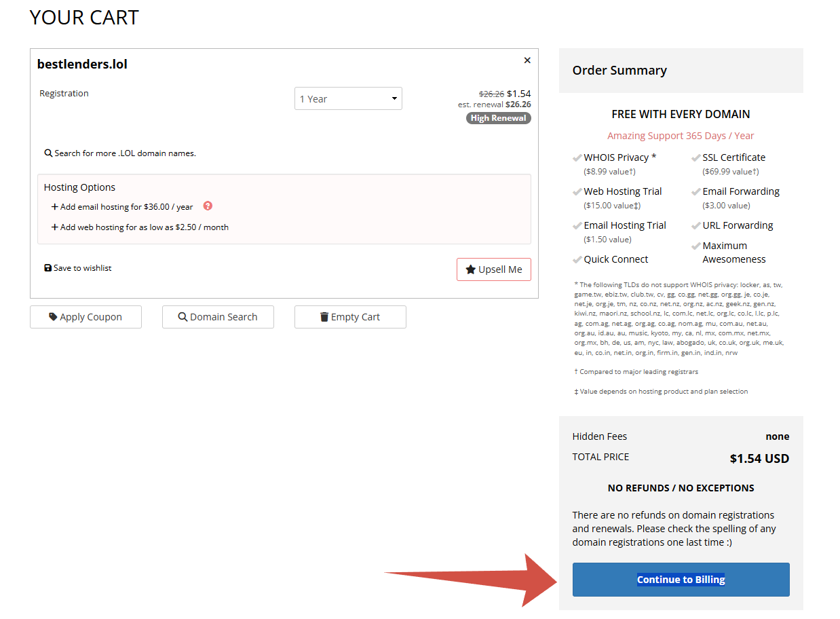Click the Quick Connect feature text
The image size is (840, 619).
pos(616,259)
